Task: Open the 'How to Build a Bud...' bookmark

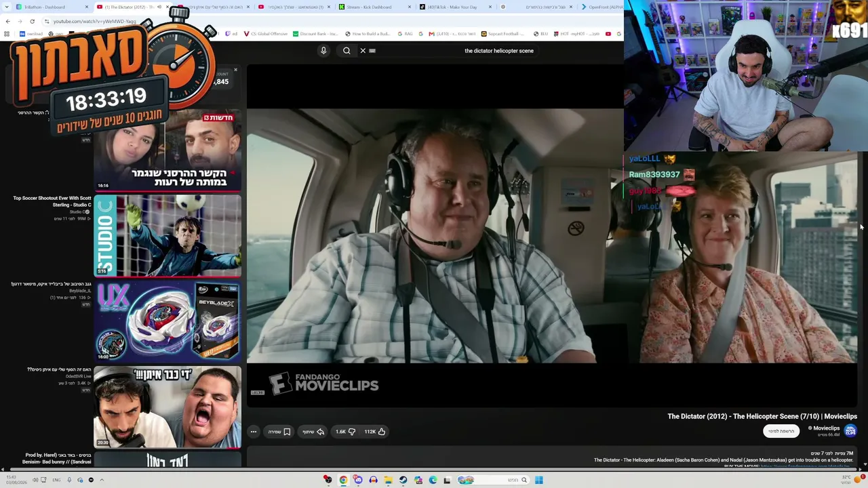Action: coord(368,34)
